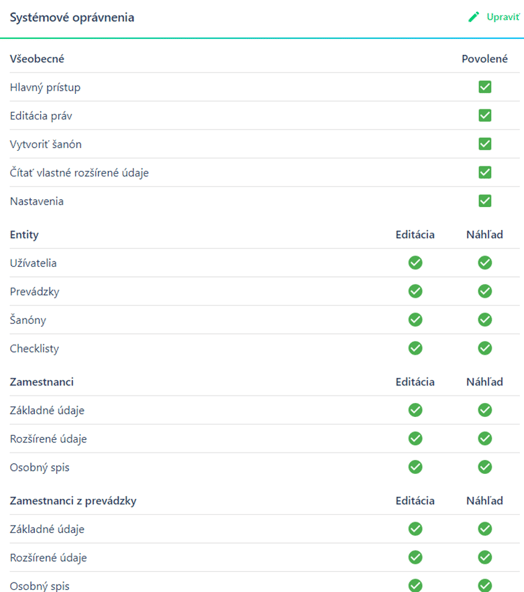Open Upraviť to edit permissions

pos(503,17)
